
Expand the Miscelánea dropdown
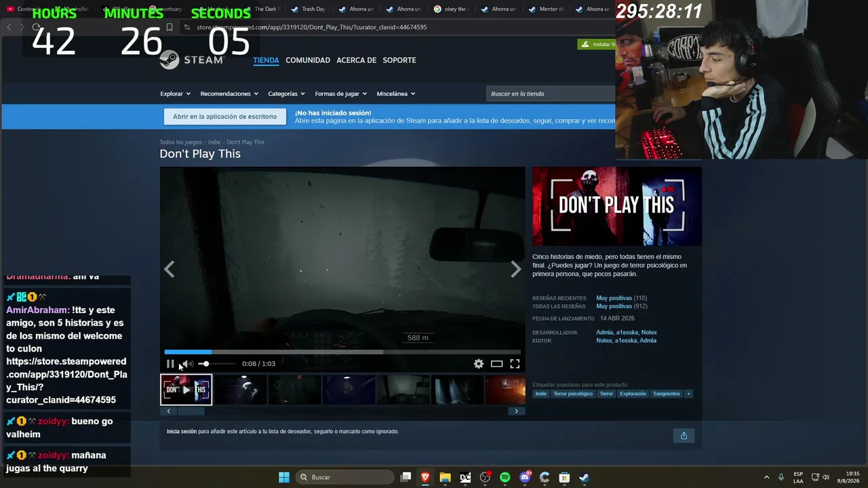(x=396, y=94)
